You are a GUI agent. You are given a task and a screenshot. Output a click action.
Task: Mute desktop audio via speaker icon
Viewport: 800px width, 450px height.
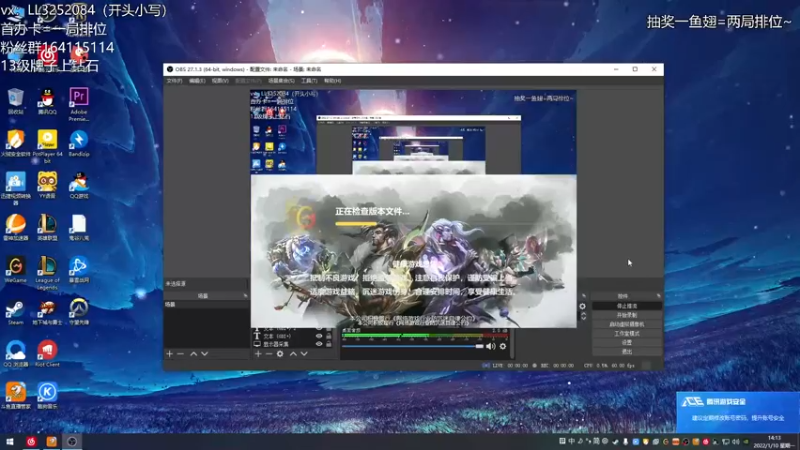491,346
